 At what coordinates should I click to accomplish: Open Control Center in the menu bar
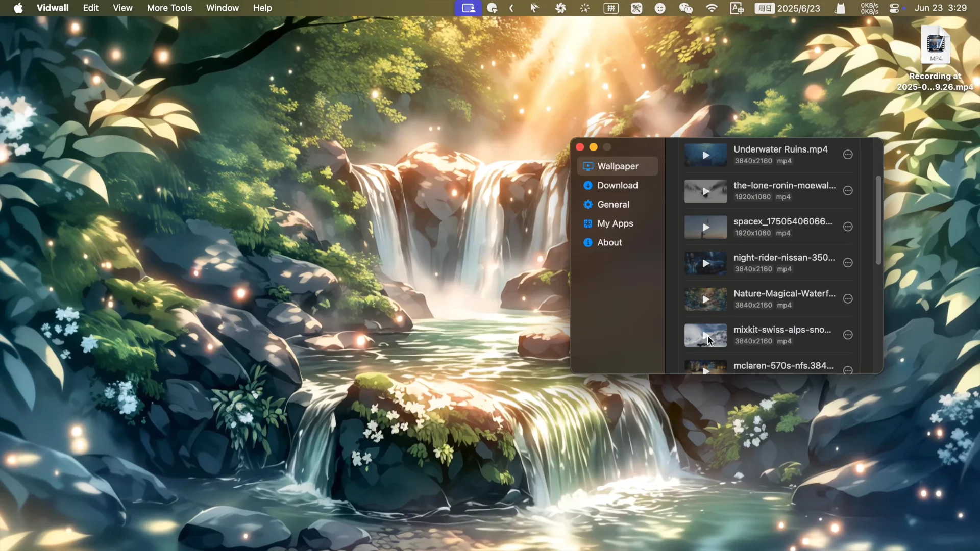pos(894,8)
